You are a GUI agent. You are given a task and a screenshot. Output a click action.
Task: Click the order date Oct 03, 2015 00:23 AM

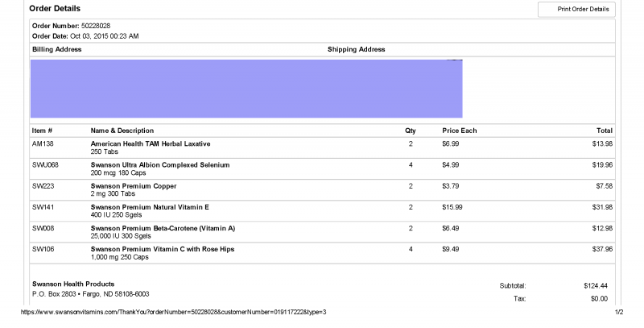click(105, 36)
